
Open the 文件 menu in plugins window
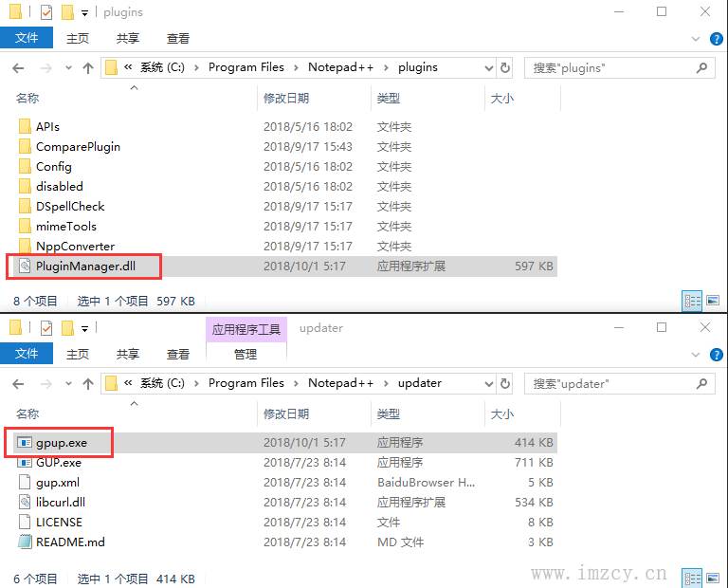point(27,38)
